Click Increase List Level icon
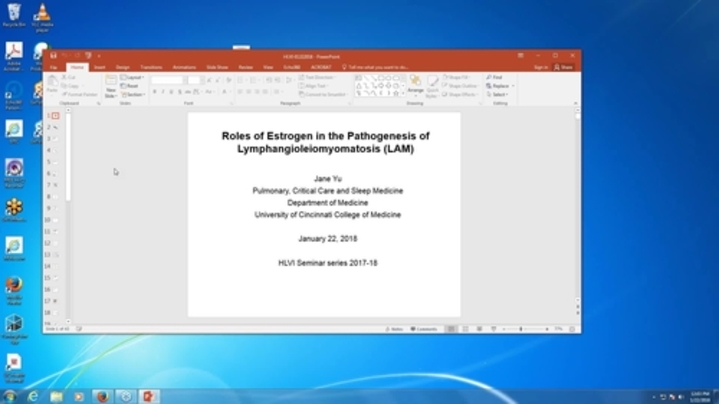The height and width of the screenshot is (404, 719). (278, 80)
